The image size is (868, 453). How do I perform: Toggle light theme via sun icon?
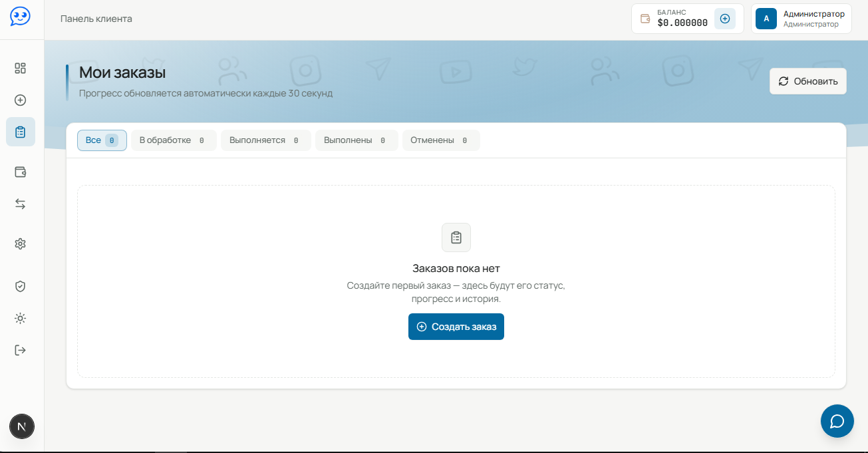[21, 318]
